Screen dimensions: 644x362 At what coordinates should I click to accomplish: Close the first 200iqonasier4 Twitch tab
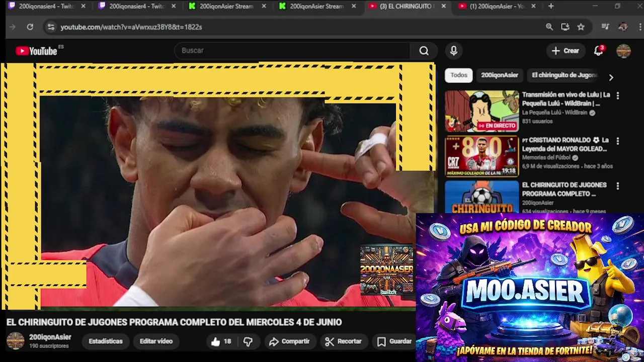pyautogui.click(x=83, y=6)
